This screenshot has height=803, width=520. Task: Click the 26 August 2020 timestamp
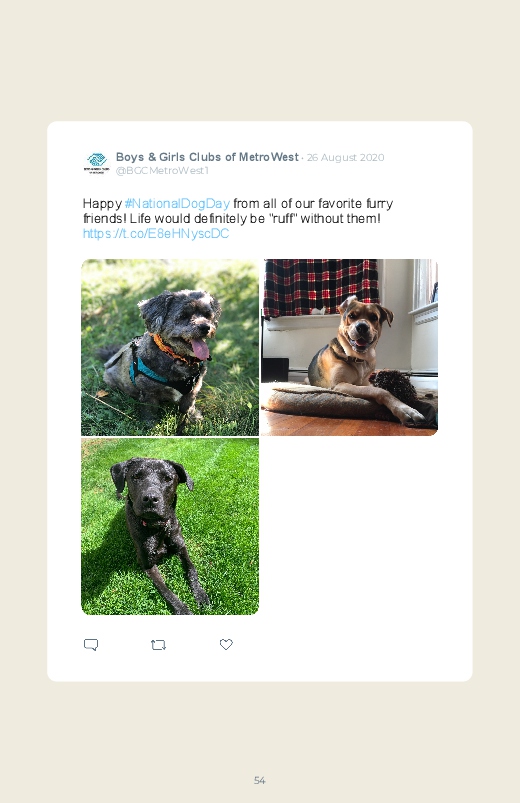pyautogui.click(x=345, y=157)
